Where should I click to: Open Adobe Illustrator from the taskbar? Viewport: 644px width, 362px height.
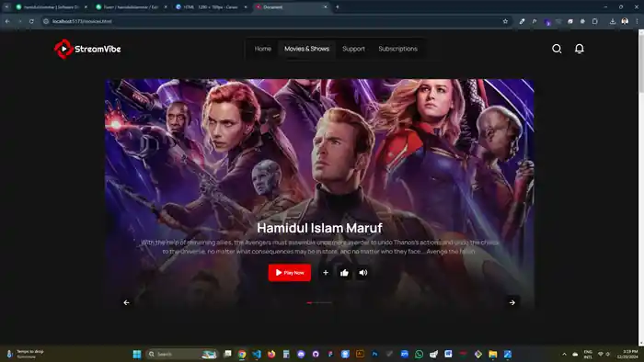[360, 355]
